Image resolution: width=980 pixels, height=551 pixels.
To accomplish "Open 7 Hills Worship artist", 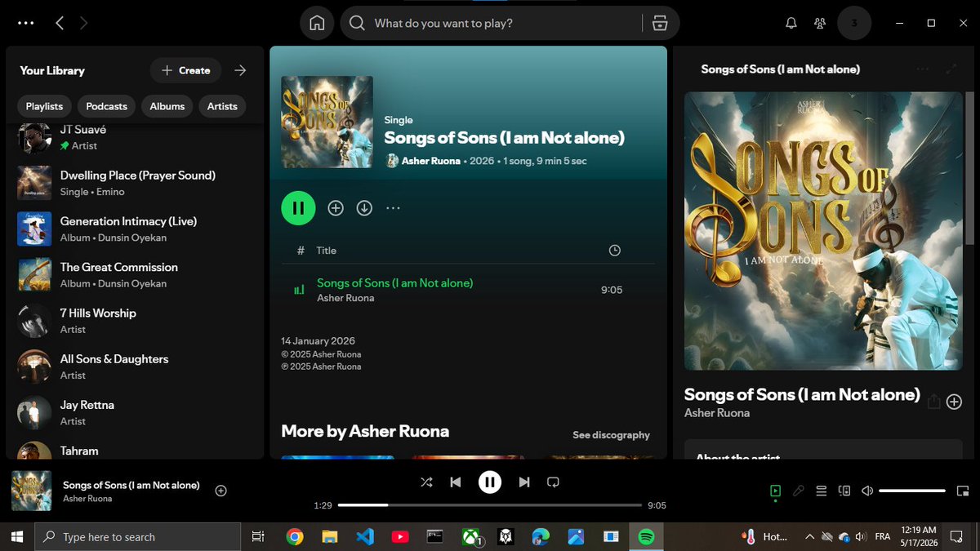I will 136,321.
